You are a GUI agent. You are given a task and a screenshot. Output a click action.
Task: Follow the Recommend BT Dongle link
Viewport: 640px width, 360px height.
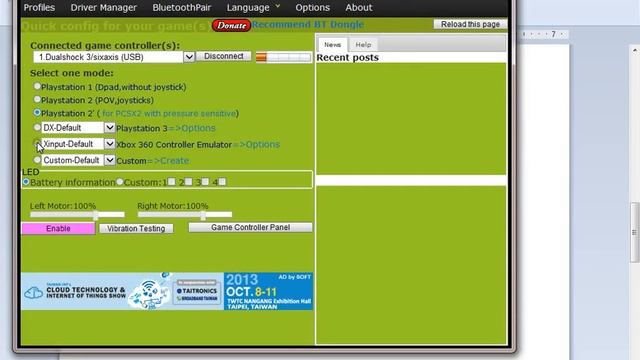tap(307, 24)
